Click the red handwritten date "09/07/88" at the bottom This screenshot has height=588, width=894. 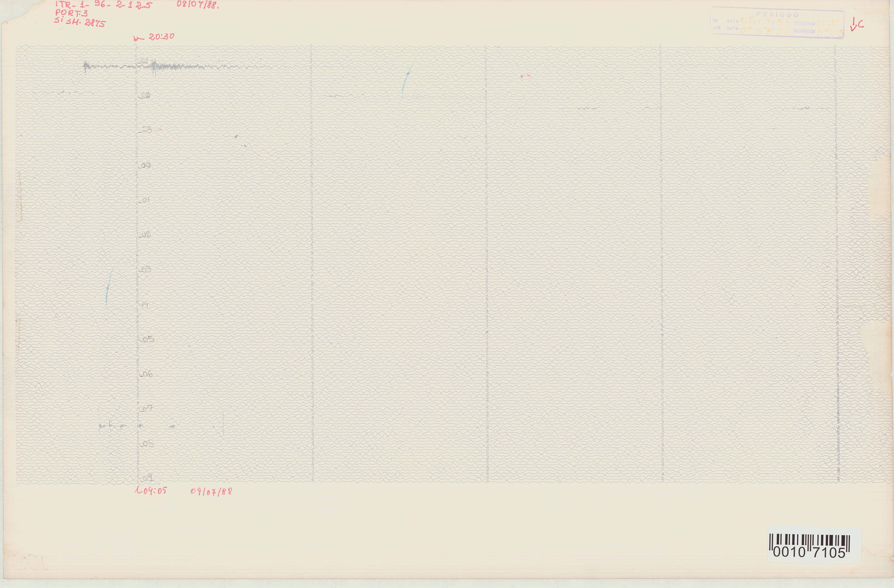point(212,491)
